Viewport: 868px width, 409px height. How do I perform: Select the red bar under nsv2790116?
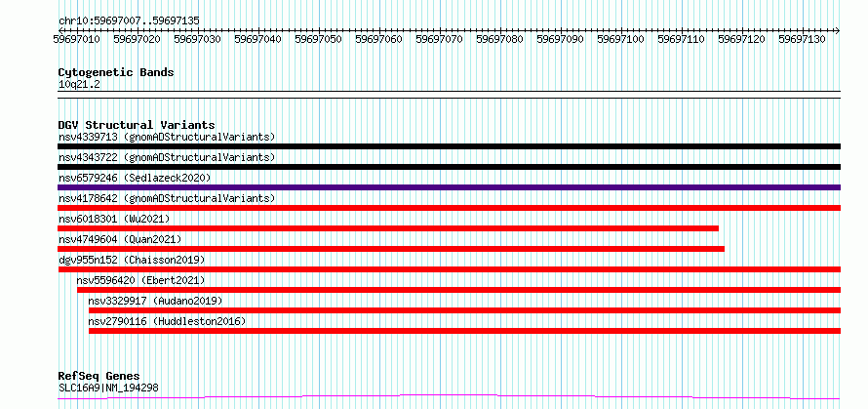(x=464, y=331)
